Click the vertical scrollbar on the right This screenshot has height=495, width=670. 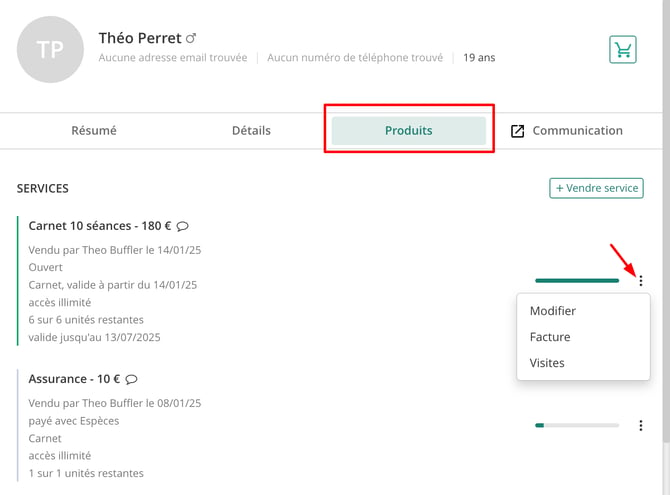click(666, 222)
